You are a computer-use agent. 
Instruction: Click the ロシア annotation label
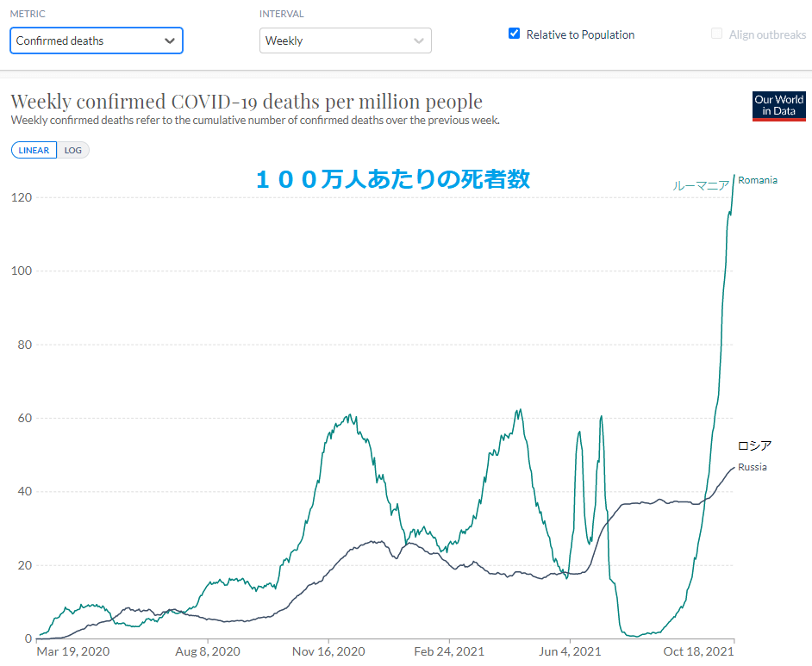click(x=754, y=445)
